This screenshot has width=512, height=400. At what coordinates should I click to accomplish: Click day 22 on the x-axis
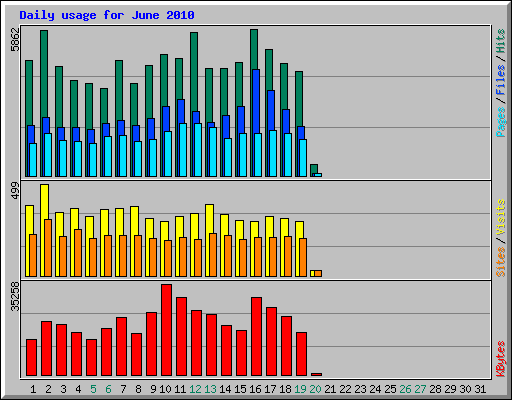[x=345, y=389]
